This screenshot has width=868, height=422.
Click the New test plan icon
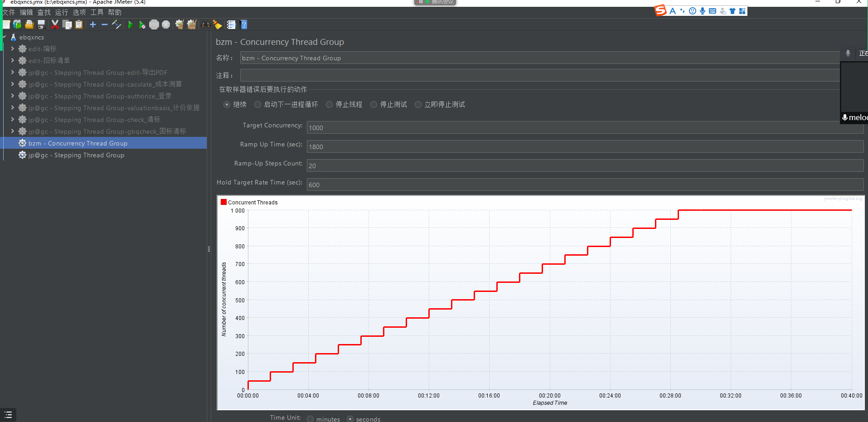[6, 24]
